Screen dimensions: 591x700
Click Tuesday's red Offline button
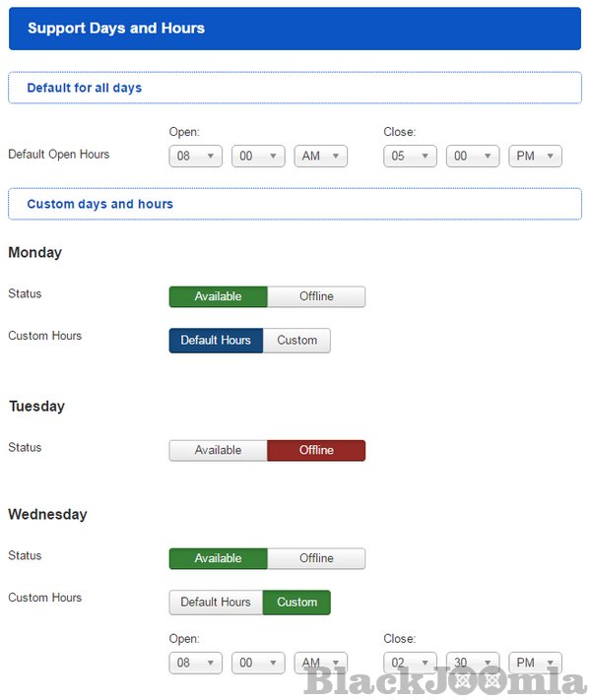pyautogui.click(x=316, y=450)
